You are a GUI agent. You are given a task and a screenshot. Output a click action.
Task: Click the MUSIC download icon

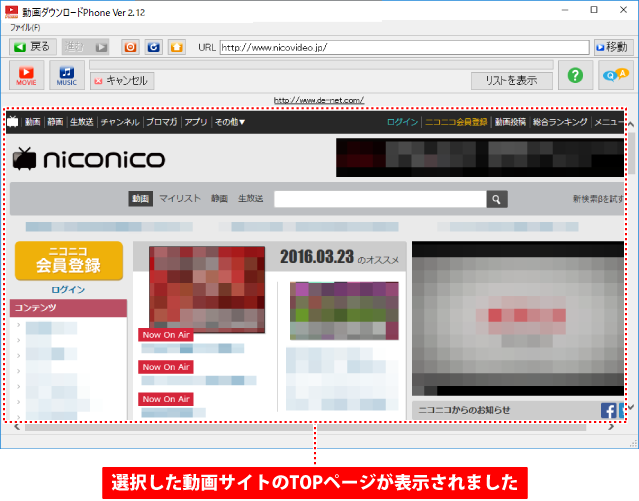pos(67,75)
